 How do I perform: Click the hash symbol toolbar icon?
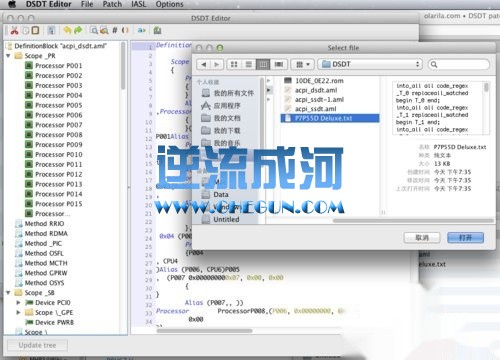(x=114, y=30)
